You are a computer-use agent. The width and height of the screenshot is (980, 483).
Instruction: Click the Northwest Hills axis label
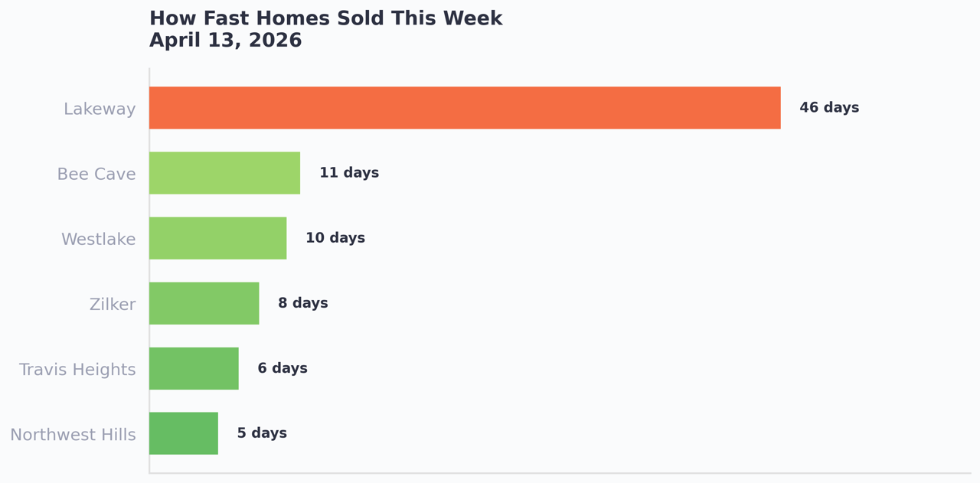(x=73, y=435)
